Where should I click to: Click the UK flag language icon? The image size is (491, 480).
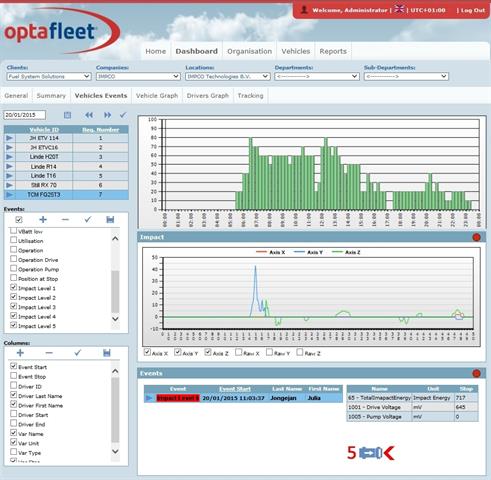[399, 9]
